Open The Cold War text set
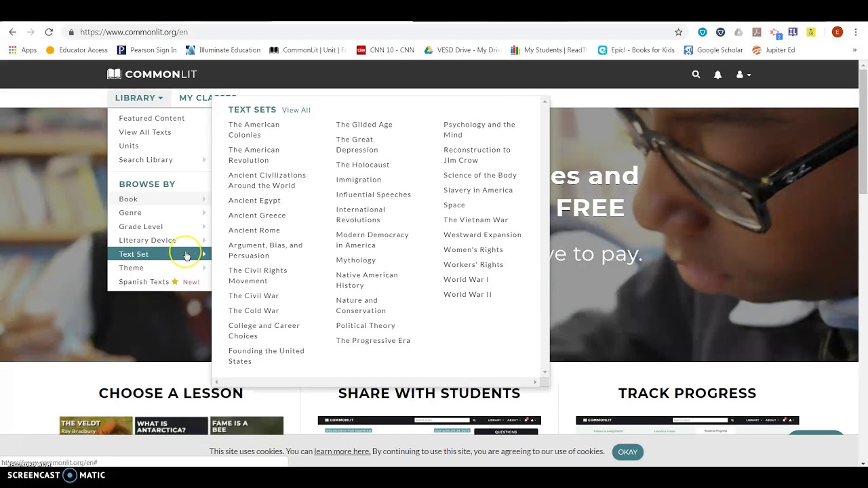 click(254, 311)
